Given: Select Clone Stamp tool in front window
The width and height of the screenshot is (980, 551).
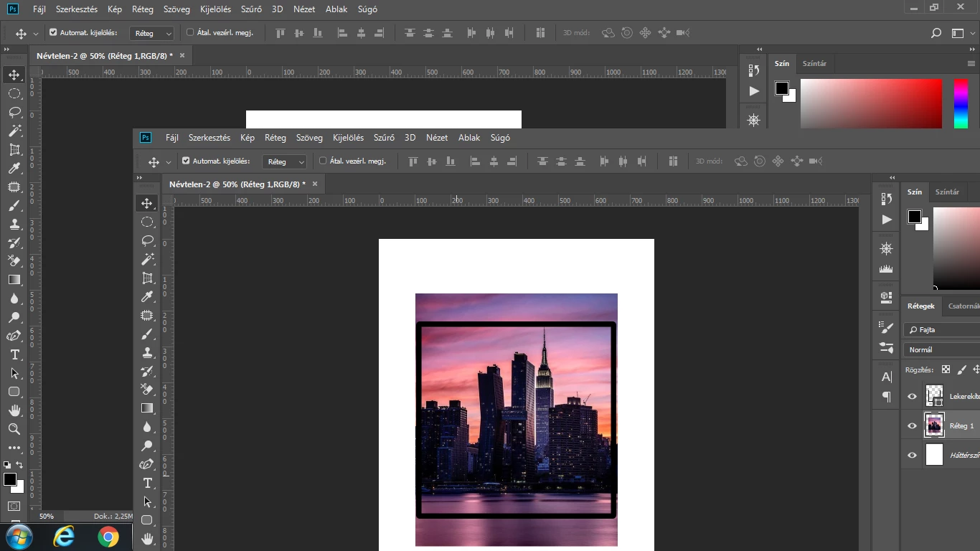Looking at the screenshot, I should pos(147,352).
